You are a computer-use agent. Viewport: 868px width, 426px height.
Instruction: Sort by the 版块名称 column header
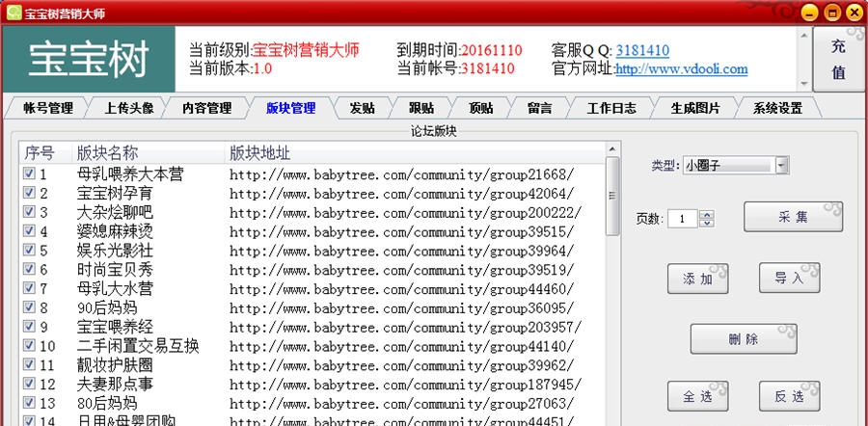(148, 152)
